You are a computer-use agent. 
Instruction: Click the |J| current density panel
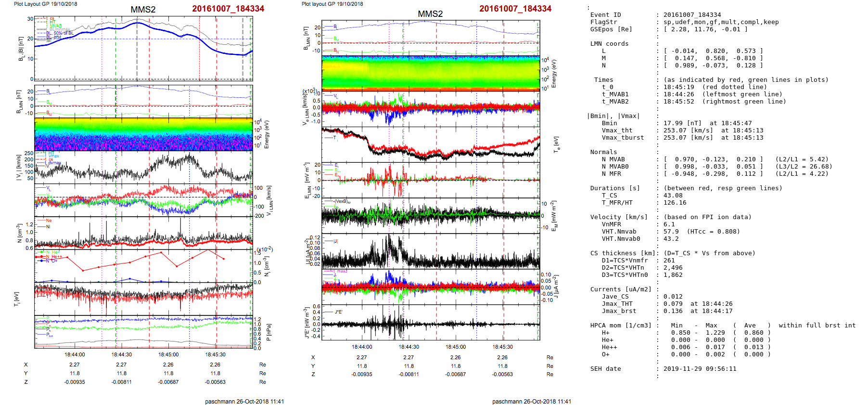[430, 251]
